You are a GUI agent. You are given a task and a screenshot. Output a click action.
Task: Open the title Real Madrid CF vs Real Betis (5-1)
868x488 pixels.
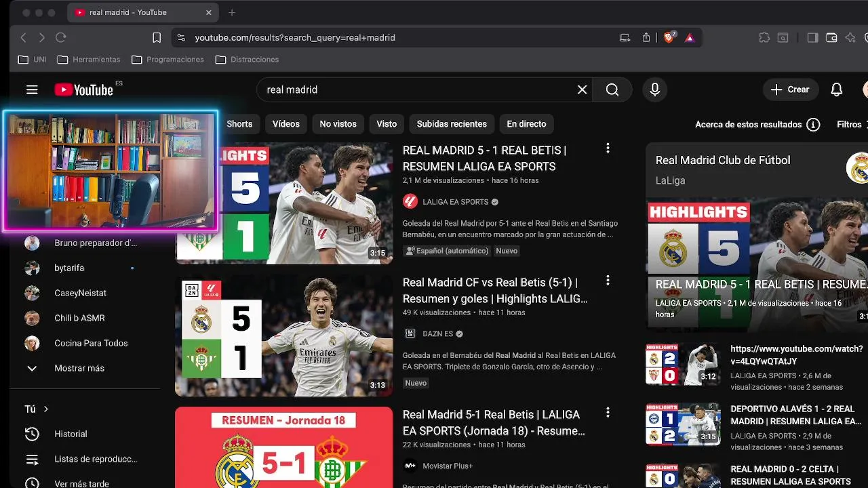tap(495, 290)
